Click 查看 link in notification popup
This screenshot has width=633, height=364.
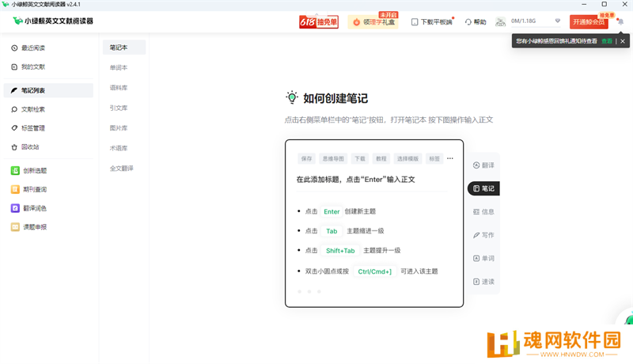(606, 41)
